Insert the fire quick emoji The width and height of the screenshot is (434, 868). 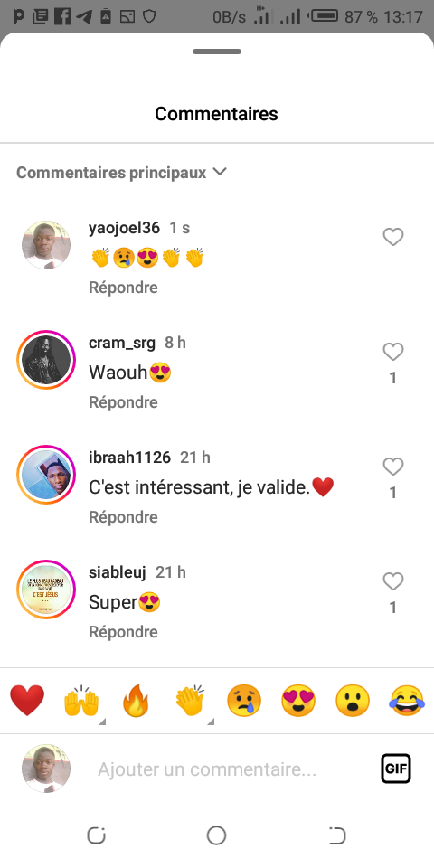click(x=136, y=701)
